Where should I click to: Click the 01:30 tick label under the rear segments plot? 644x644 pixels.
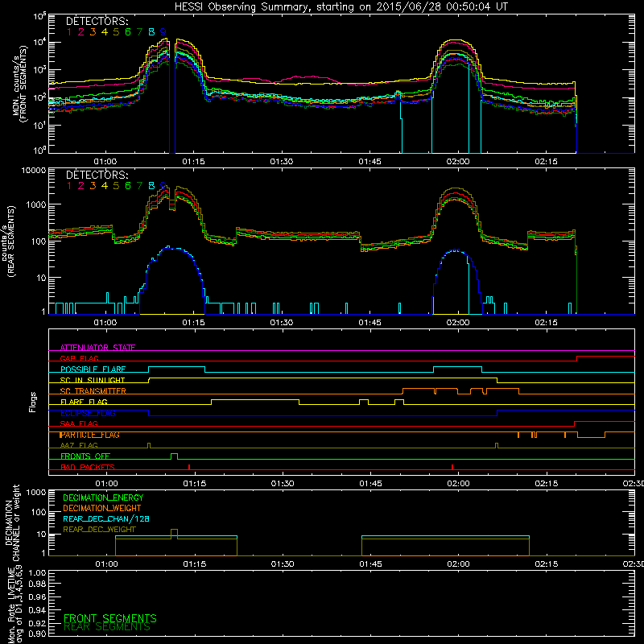(x=282, y=323)
